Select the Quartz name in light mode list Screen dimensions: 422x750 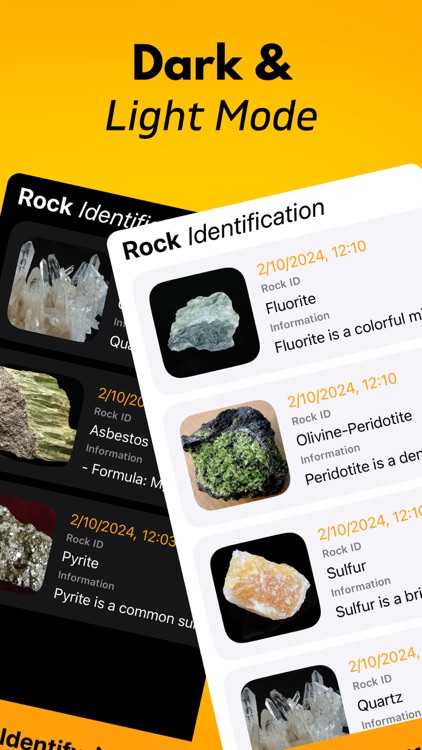380,703
